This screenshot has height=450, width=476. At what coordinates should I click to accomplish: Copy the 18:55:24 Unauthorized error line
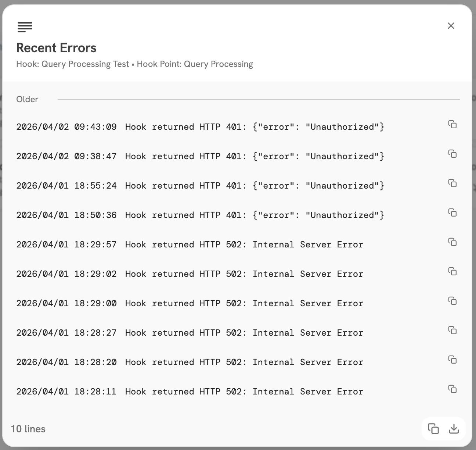[452, 183]
